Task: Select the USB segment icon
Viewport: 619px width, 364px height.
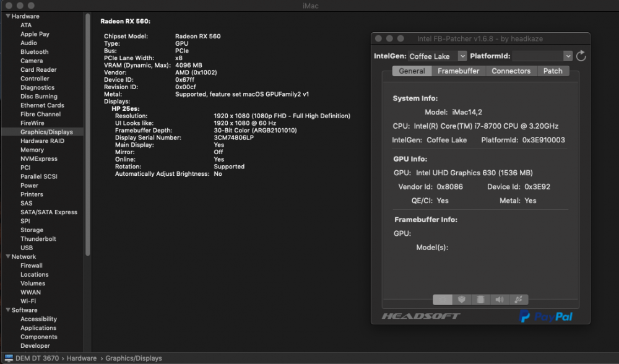Action: [518, 300]
